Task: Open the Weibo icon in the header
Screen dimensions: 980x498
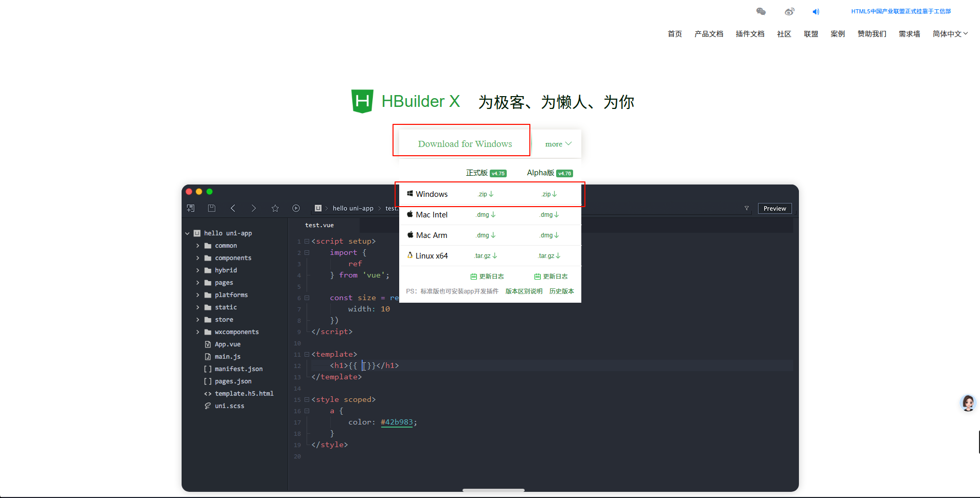Action: coord(789,11)
